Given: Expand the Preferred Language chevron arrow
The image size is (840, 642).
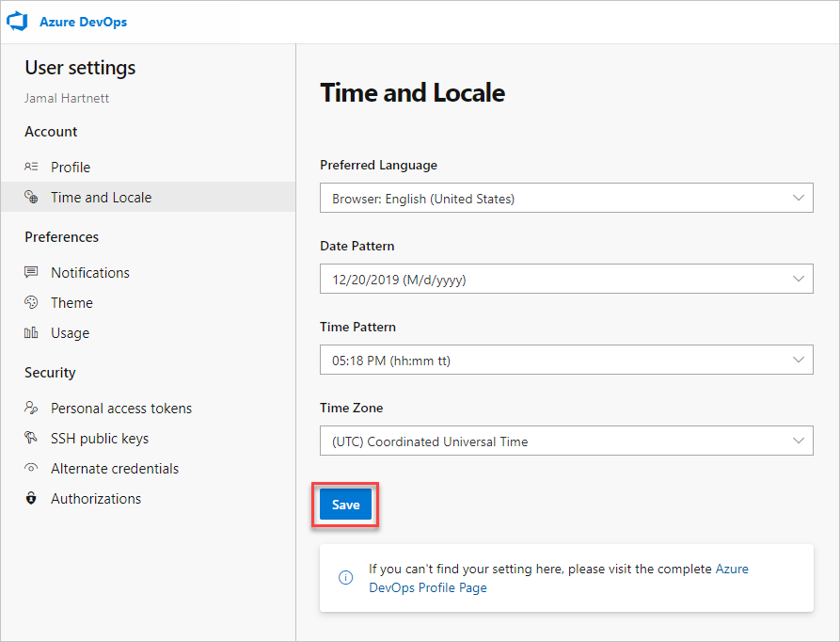Looking at the screenshot, I should point(799,198).
